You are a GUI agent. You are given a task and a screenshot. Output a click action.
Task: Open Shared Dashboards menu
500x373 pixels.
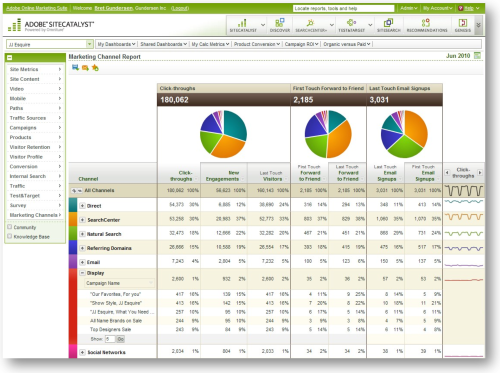click(163, 44)
